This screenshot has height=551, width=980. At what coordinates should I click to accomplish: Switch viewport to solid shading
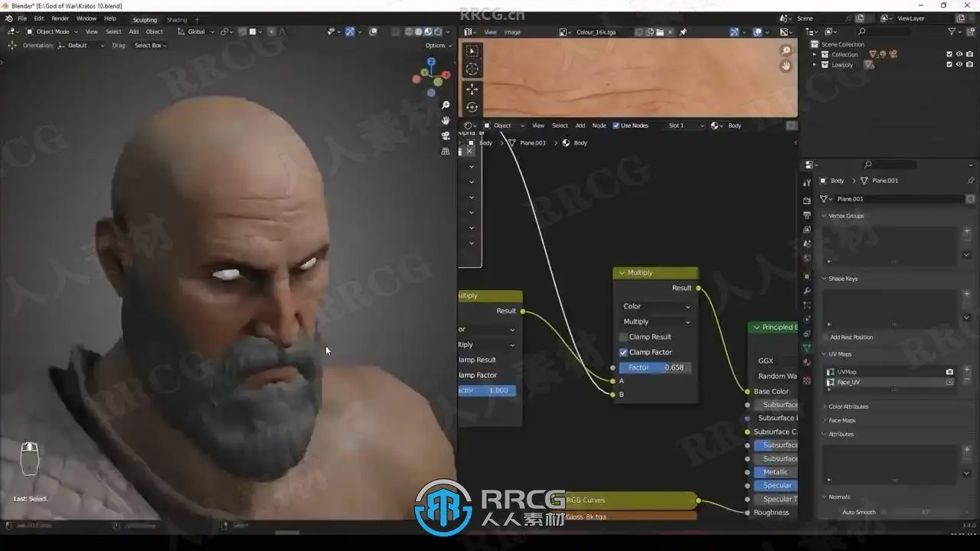click(x=418, y=32)
